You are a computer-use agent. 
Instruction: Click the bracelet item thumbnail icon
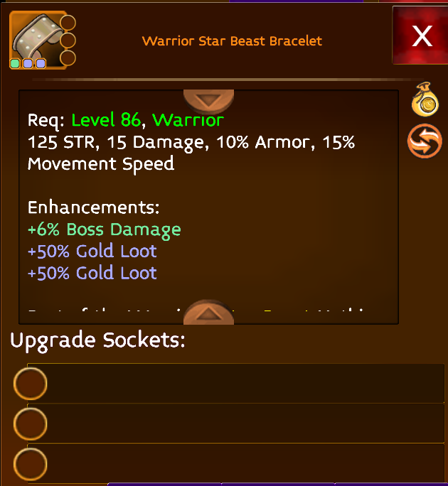(x=38, y=40)
